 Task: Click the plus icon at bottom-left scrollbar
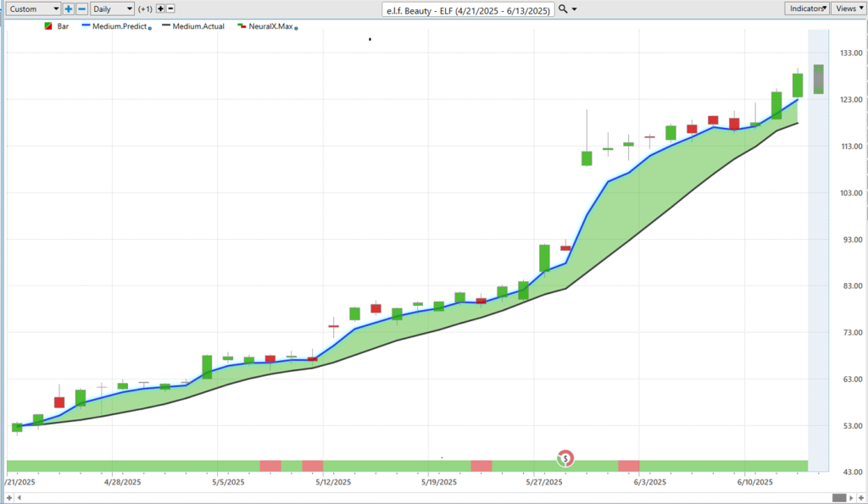[8, 498]
